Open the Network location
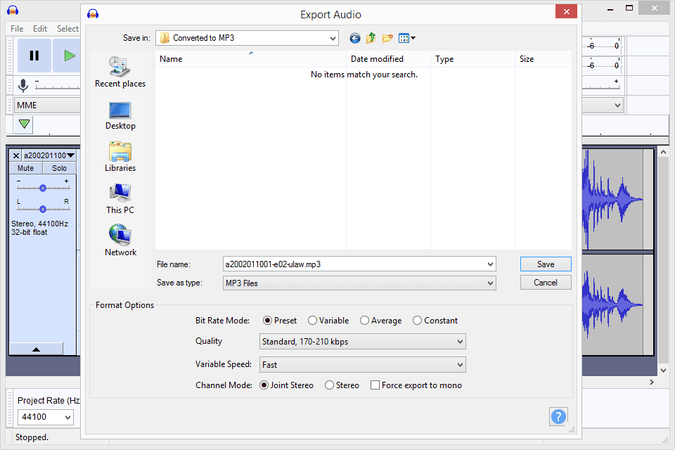This screenshot has height=450, width=675. (x=120, y=241)
